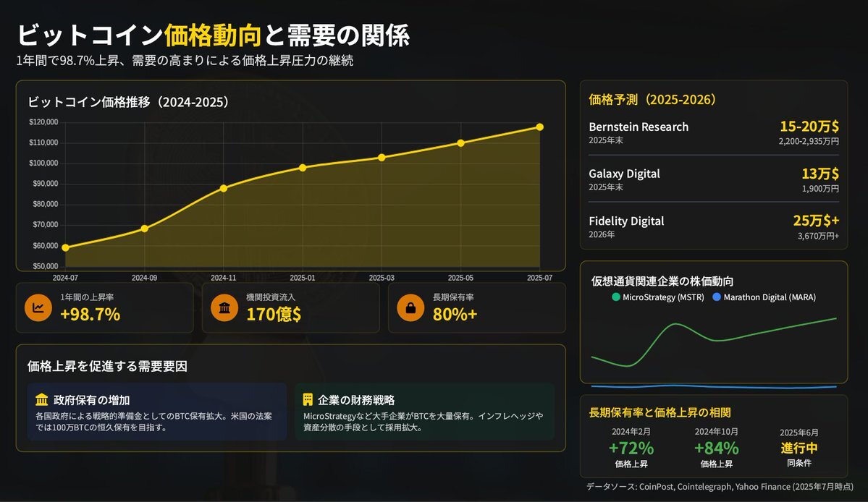The image size is (868, 502).
Task: Click the 13万$ forecast value
Action: (x=819, y=174)
